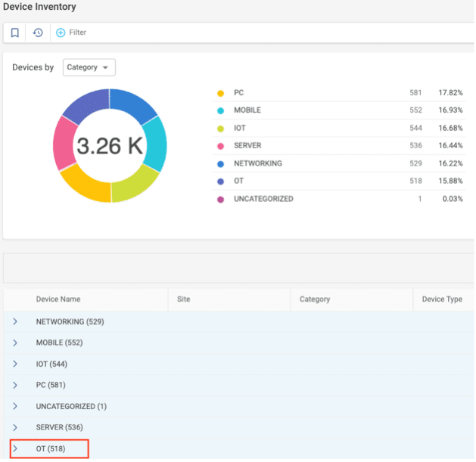This screenshot has height=462, width=476.
Task: Open the filter history clock icon
Action: pos(38,33)
